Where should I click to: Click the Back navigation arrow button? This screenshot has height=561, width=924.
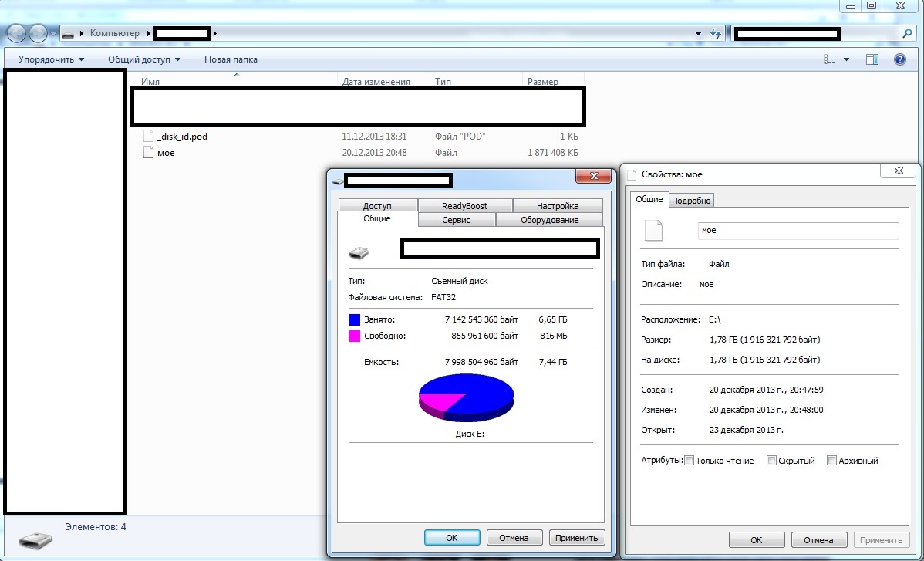pos(17,33)
